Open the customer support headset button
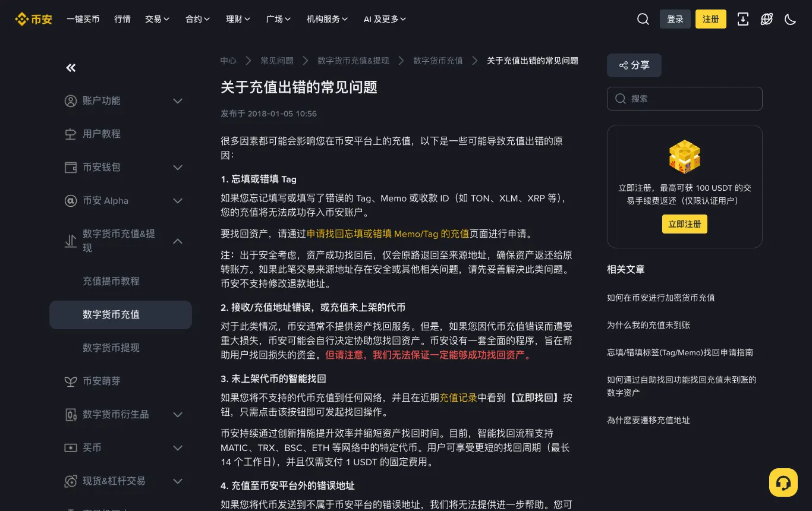 pyautogui.click(x=783, y=482)
